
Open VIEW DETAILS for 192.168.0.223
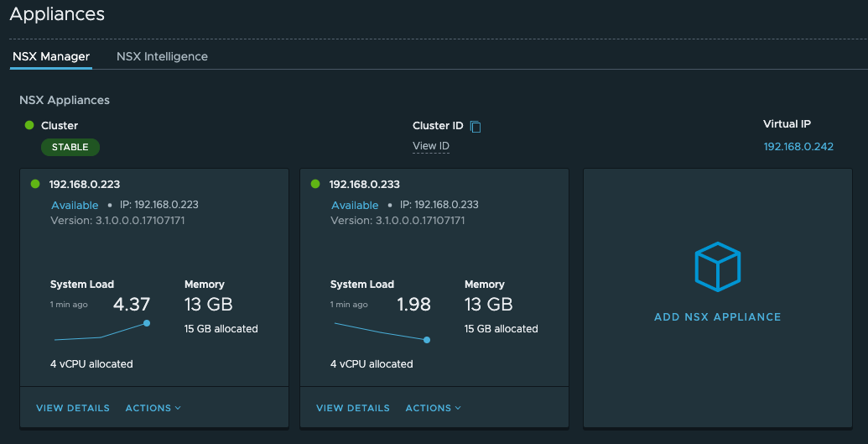point(73,408)
